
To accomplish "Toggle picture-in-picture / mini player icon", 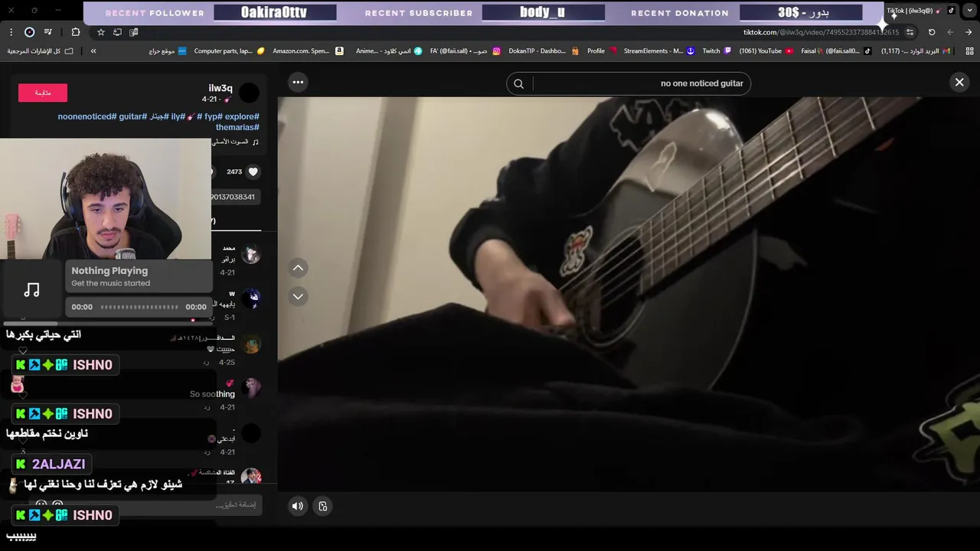I will click(x=323, y=506).
